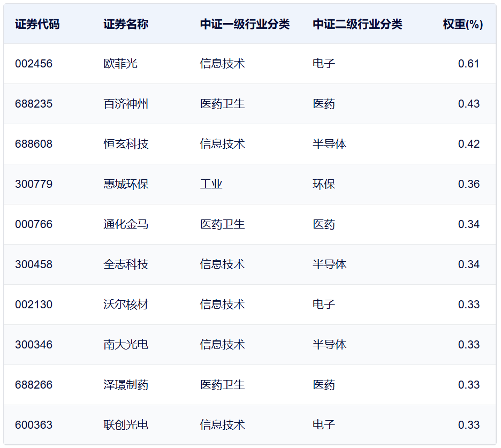
Task: Click the 证券名称 column header
Action: pyautogui.click(x=126, y=24)
